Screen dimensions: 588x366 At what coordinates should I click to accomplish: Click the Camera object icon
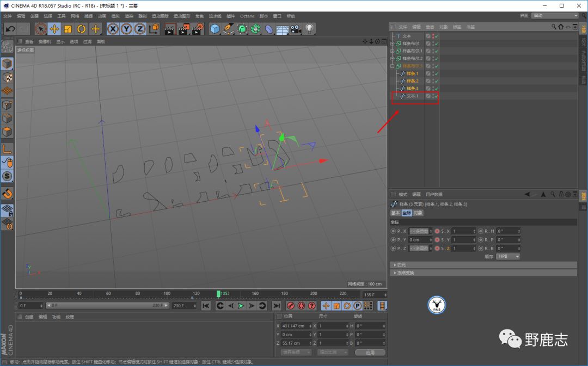pos(296,29)
